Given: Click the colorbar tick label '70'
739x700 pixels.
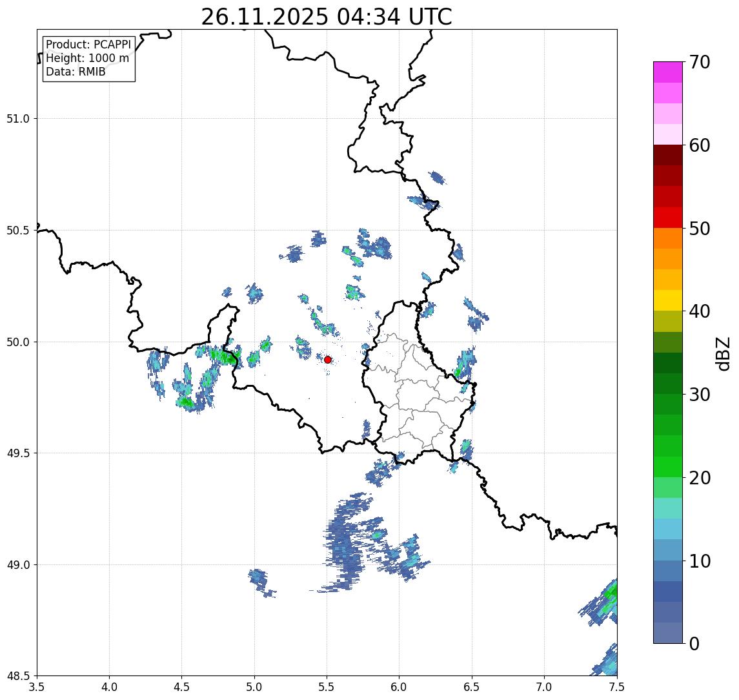Looking at the screenshot, I should (x=700, y=62).
